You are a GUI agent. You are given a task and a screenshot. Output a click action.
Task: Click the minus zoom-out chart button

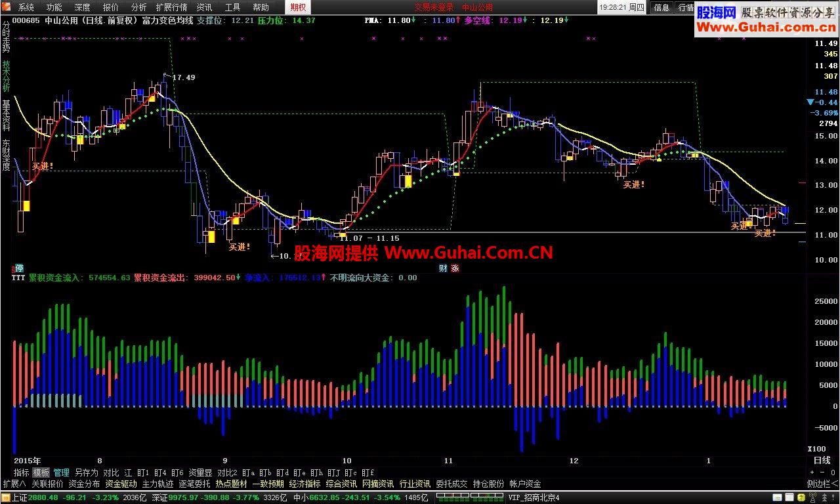[822, 472]
